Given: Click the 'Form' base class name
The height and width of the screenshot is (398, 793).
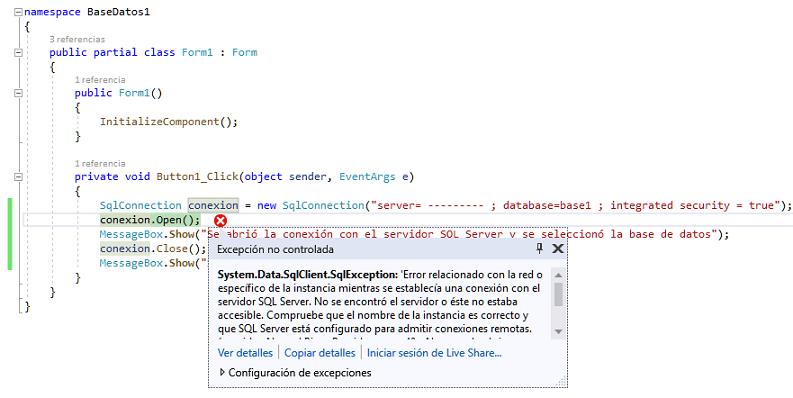Looking at the screenshot, I should pos(245,53).
